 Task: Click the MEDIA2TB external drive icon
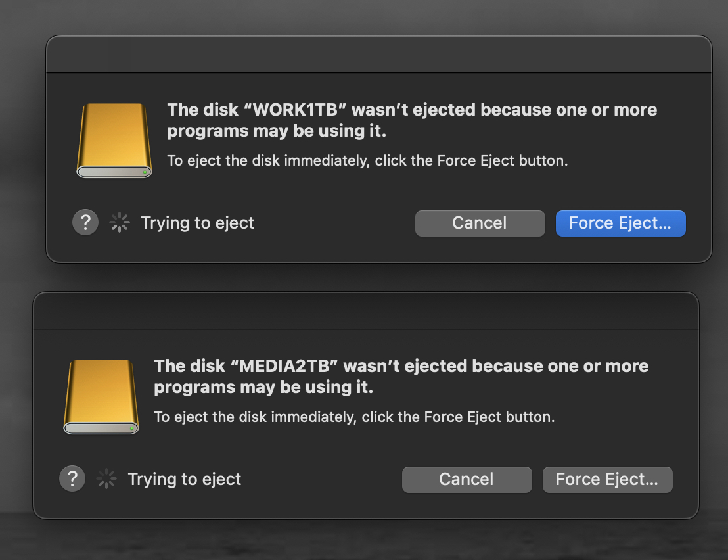(x=101, y=397)
